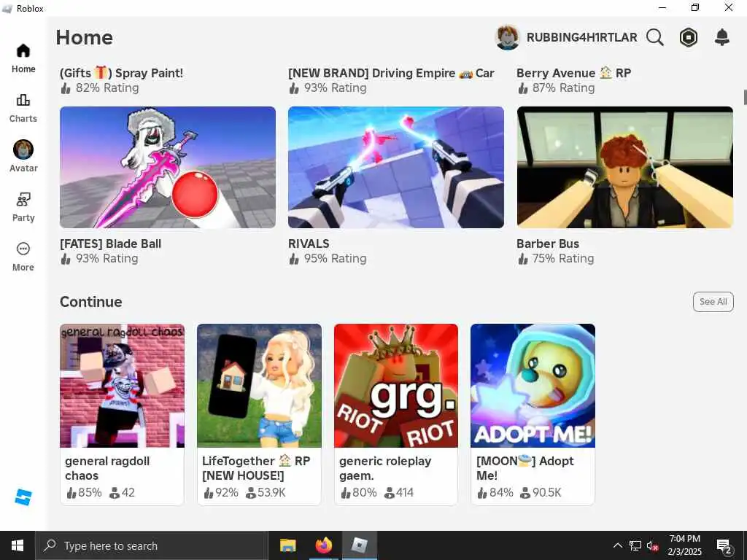Click the '90.5K' player count on Adopt Me

(547, 492)
